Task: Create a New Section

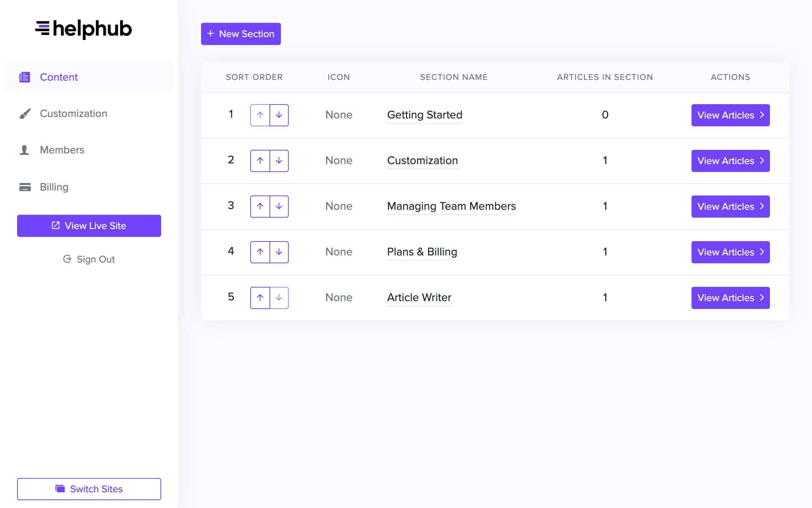Action: click(241, 34)
